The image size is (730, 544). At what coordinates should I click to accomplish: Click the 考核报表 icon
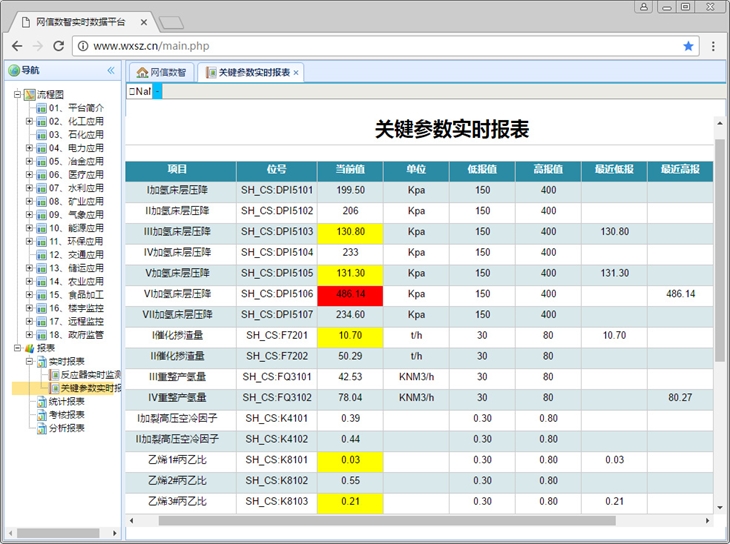[x=42, y=415]
